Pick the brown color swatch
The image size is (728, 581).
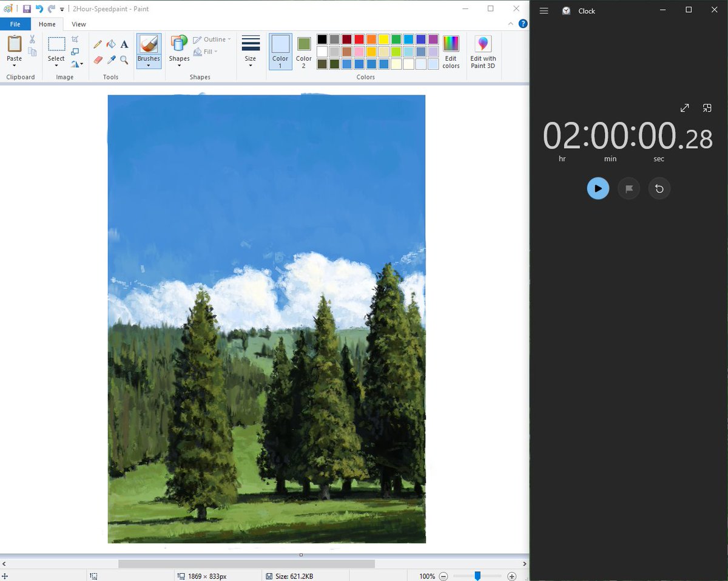tap(346, 52)
